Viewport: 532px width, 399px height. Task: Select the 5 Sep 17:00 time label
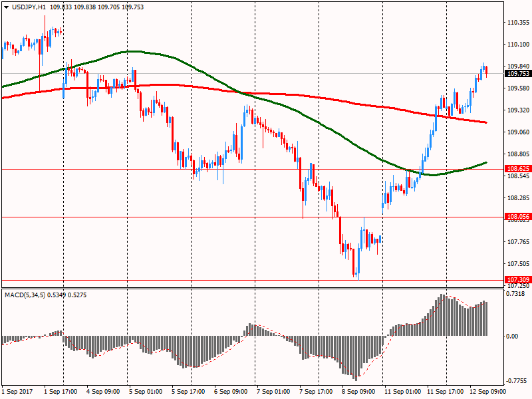188,392
